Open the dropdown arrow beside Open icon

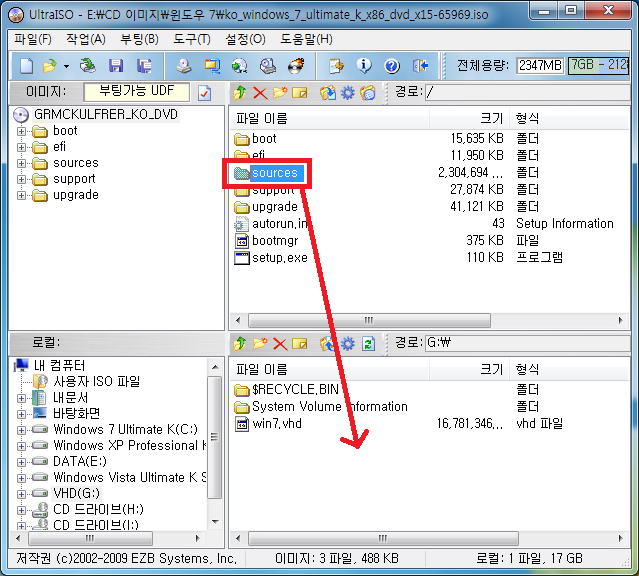(x=66, y=66)
